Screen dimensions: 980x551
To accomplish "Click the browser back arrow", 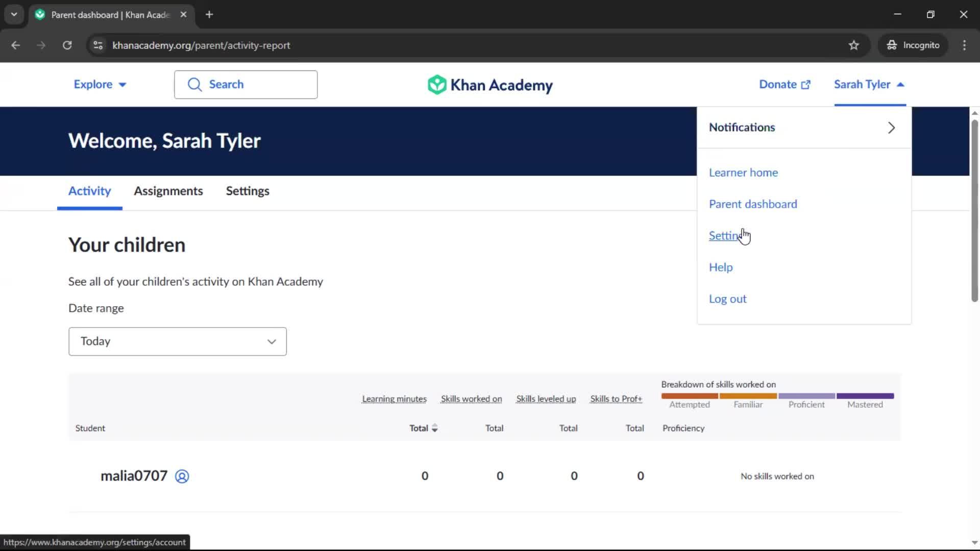I will point(15,45).
